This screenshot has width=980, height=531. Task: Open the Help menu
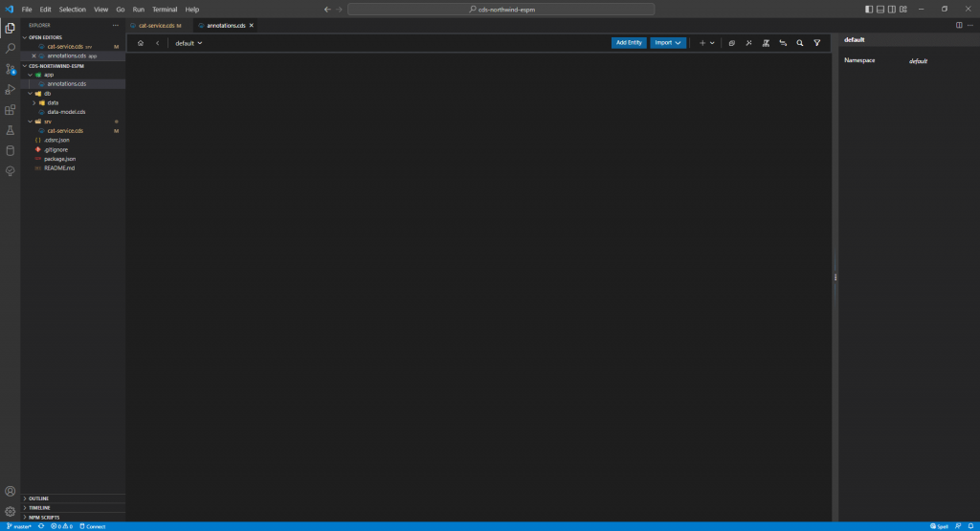[192, 10]
